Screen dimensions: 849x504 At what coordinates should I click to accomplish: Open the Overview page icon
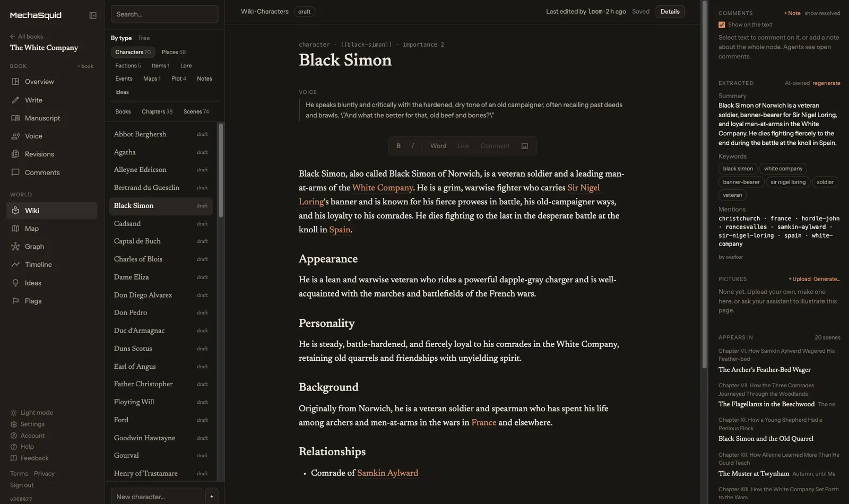click(15, 82)
